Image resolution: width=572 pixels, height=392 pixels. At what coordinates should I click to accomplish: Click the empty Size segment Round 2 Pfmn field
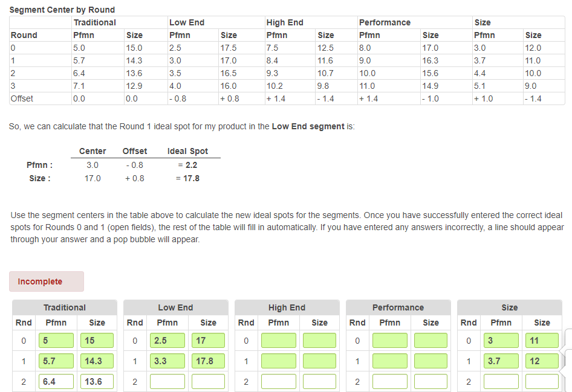tap(501, 381)
